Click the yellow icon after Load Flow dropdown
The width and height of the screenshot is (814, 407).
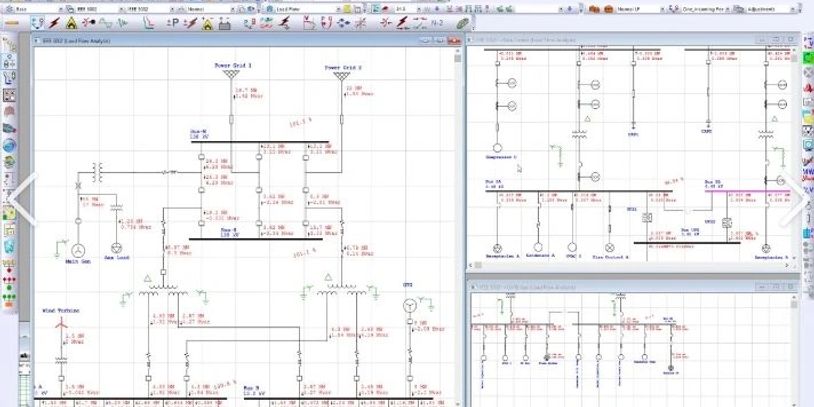coord(348,9)
